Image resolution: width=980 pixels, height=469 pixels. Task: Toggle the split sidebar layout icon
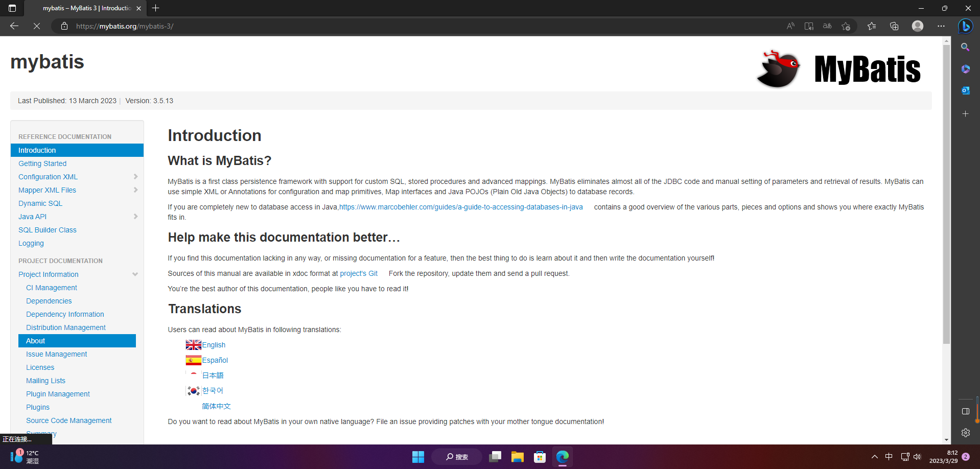tap(965, 411)
